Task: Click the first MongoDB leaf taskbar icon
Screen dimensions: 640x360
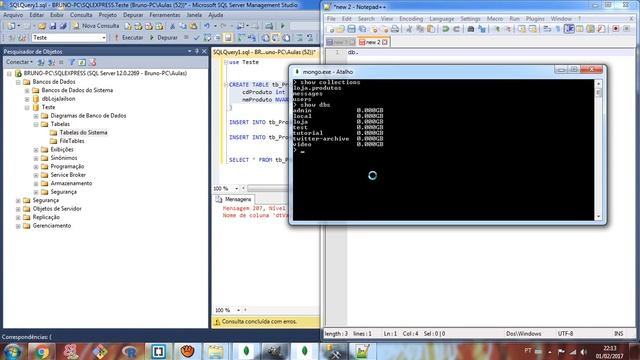Action: [x=246, y=351]
